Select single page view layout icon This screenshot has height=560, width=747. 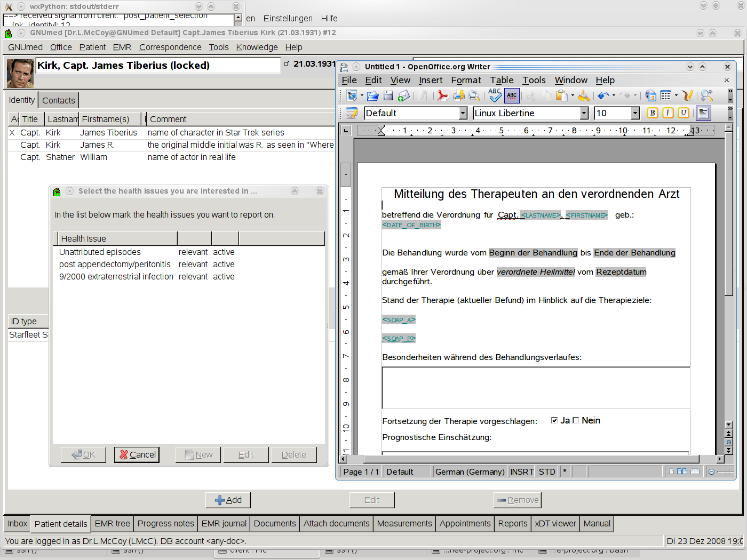point(672,471)
